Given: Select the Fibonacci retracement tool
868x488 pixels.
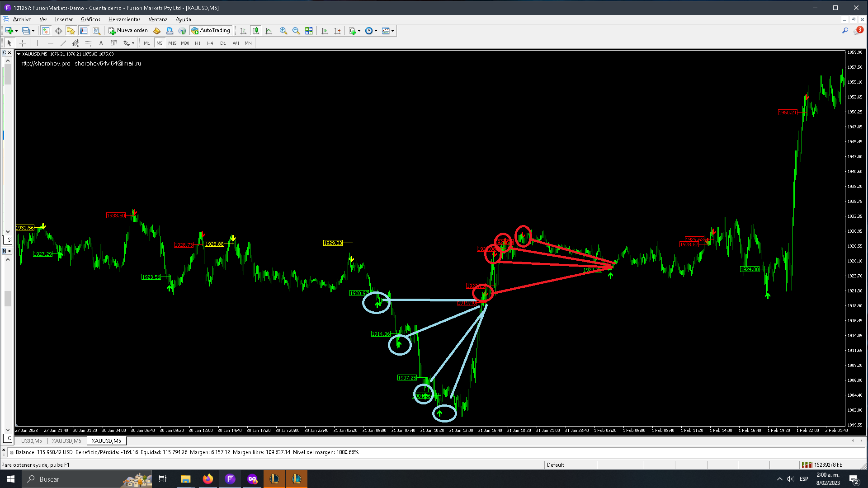Looking at the screenshot, I should click(x=89, y=43).
